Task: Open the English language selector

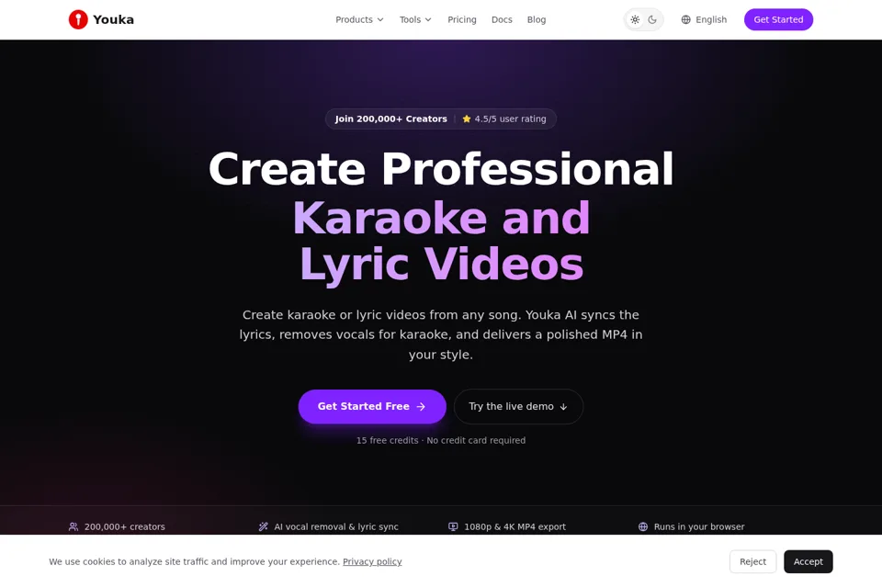Action: pyautogui.click(x=705, y=19)
